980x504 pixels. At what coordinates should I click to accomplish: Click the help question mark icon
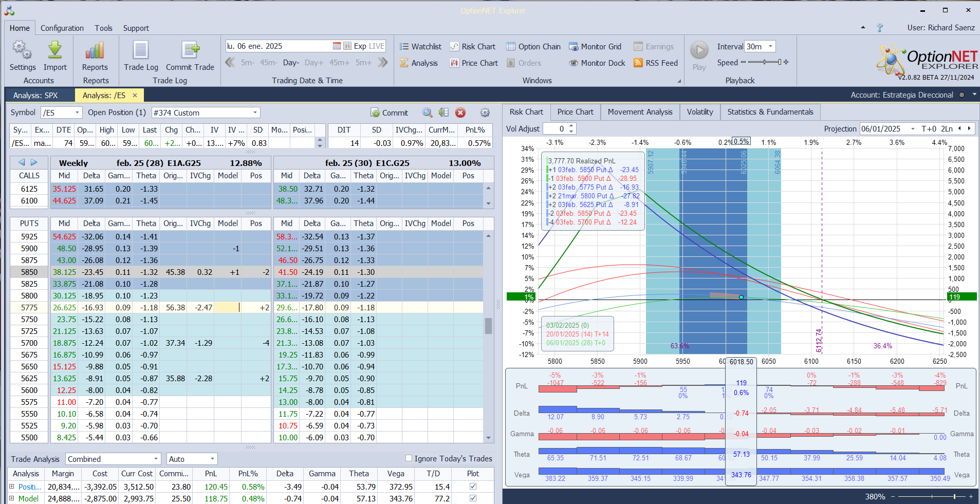(x=880, y=28)
